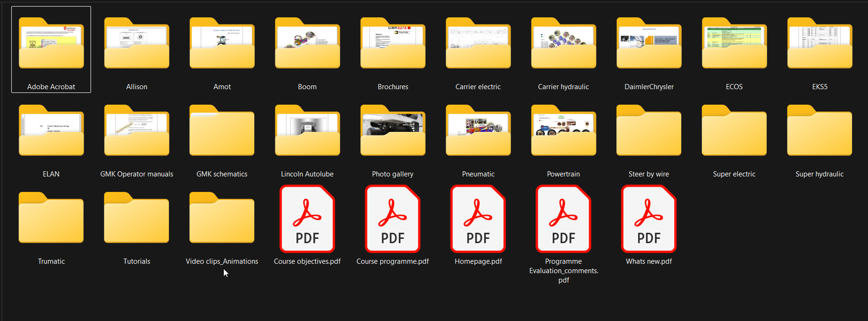Click the 'ECOS' folder name text
The height and width of the screenshot is (321, 868).
[x=734, y=87]
